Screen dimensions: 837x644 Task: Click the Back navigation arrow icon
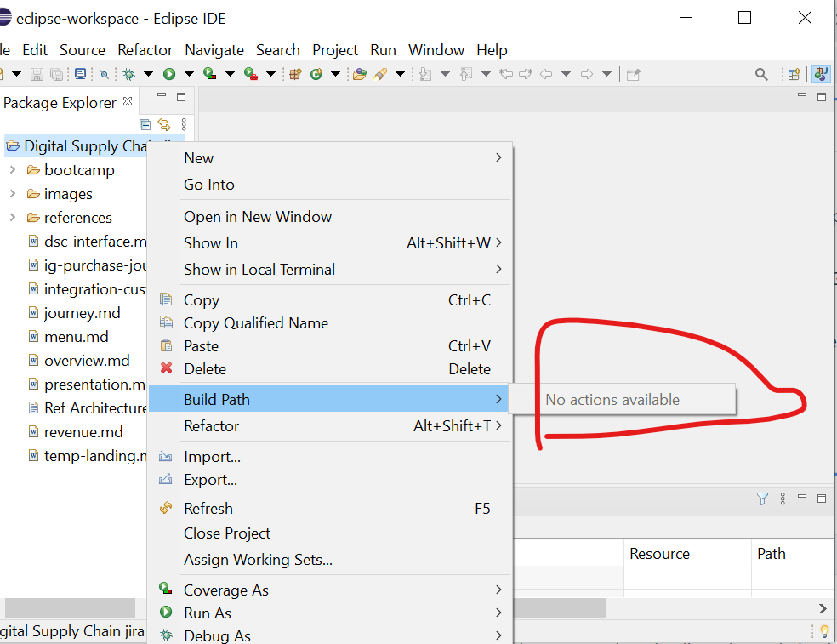pos(546,74)
